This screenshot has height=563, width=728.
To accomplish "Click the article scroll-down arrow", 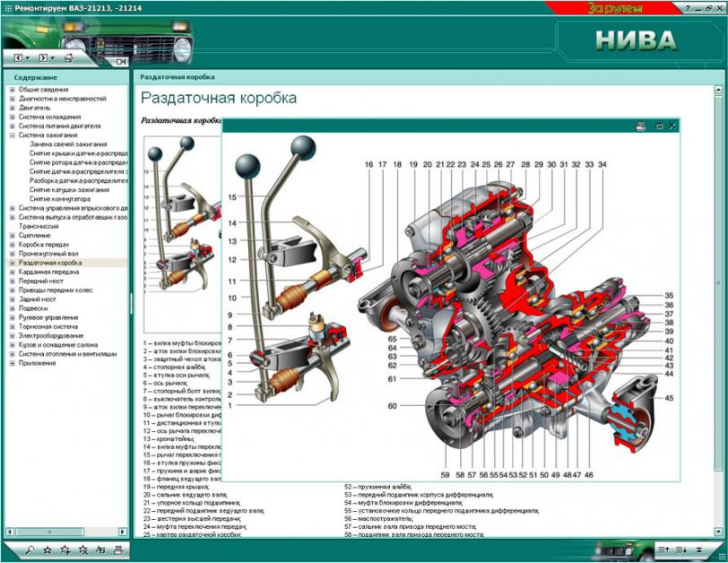I will (x=718, y=532).
